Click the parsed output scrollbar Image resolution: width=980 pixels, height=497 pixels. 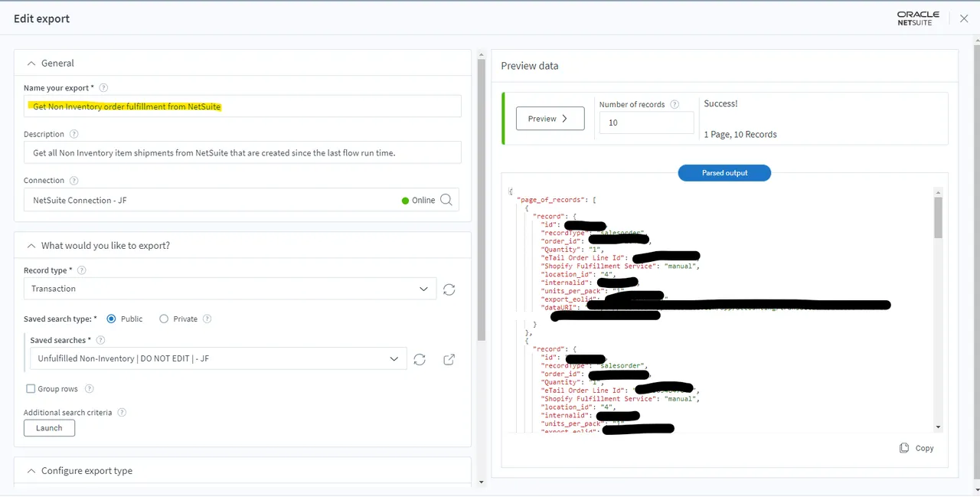tap(938, 217)
